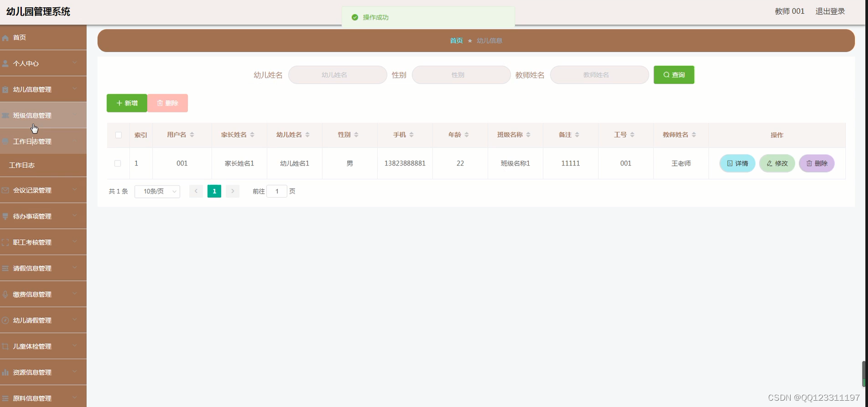Expand the 缴费信息管理 menu chevron
The width and height of the screenshot is (868, 407).
click(75, 294)
